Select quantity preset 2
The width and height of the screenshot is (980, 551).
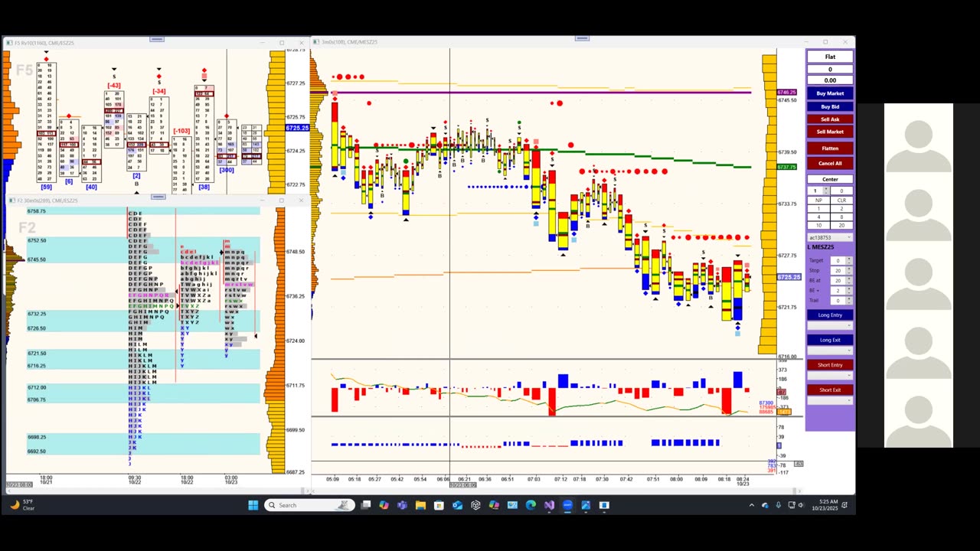tap(841, 209)
